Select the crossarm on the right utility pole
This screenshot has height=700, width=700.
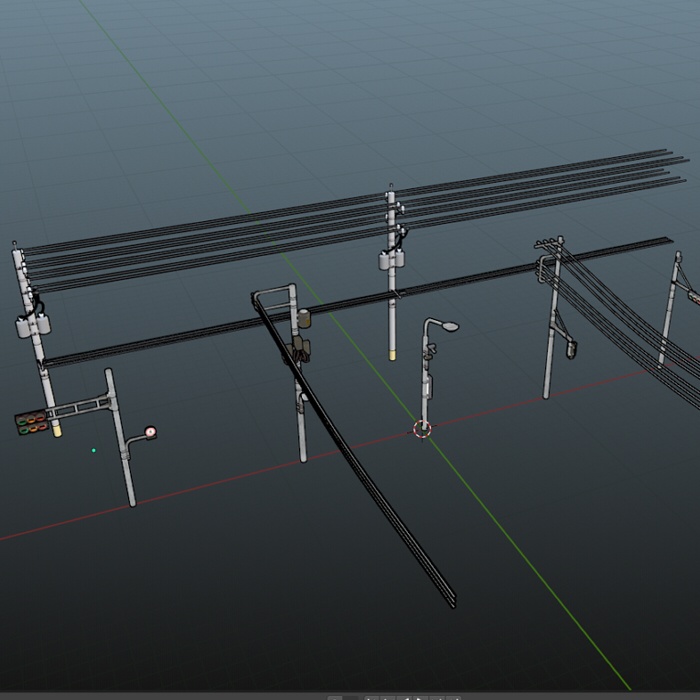tap(550, 243)
